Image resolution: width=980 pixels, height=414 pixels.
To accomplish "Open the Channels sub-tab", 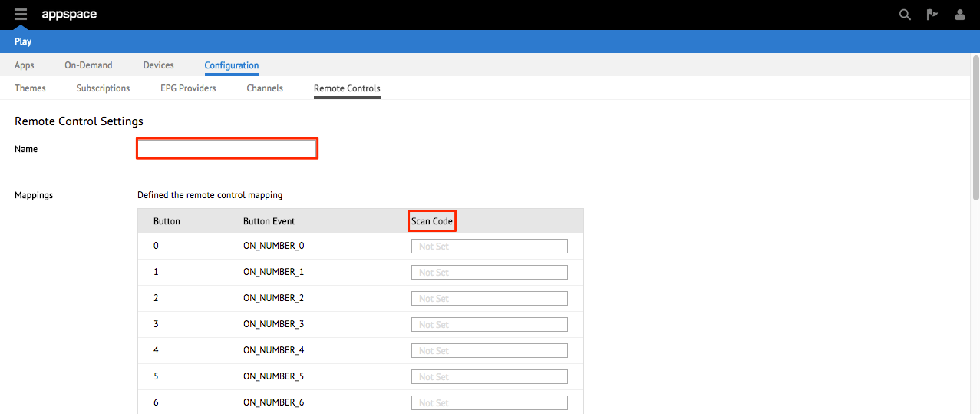I will [265, 88].
